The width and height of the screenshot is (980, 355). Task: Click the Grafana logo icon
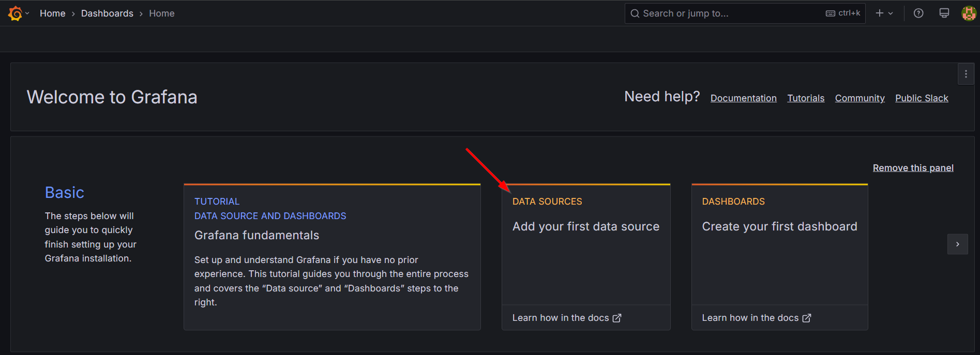[x=15, y=13]
